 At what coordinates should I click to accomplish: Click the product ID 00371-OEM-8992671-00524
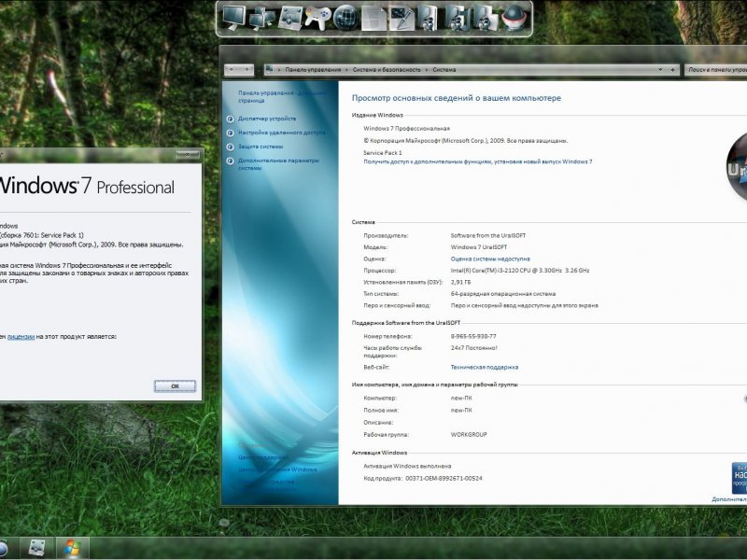(x=444, y=478)
